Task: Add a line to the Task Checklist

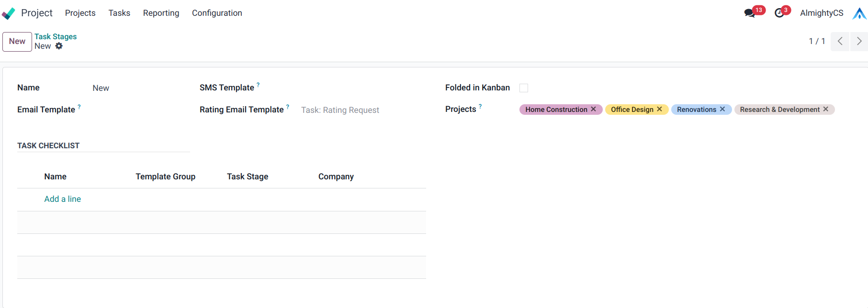Action: pyautogui.click(x=63, y=199)
